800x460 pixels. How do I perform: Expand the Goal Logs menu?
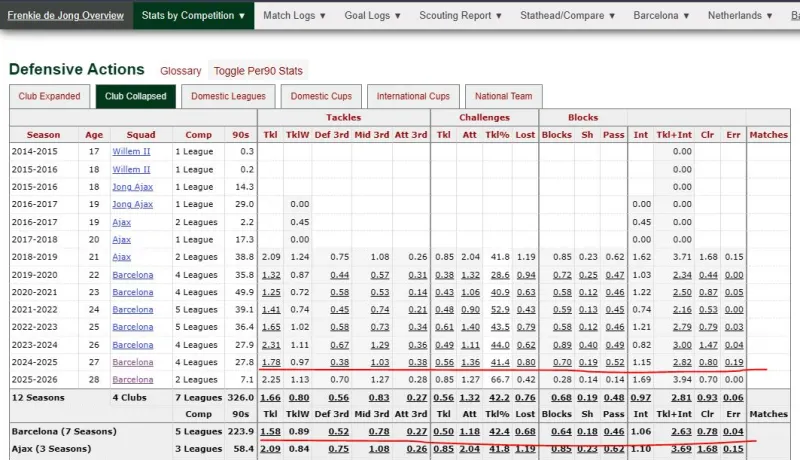tap(371, 16)
